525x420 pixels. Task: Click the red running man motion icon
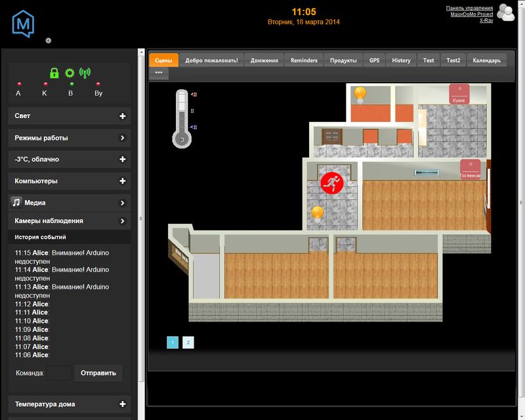331,182
